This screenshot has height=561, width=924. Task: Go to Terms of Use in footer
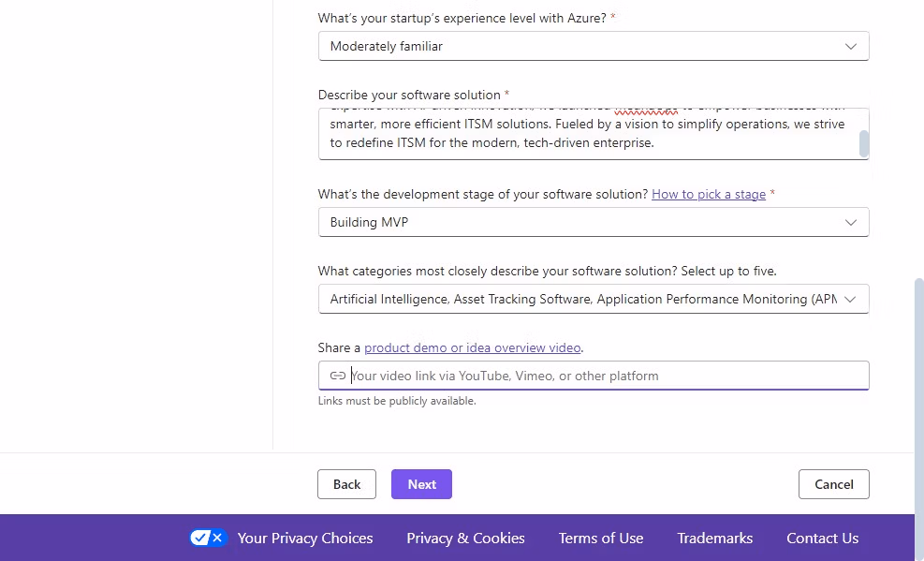[x=600, y=538]
